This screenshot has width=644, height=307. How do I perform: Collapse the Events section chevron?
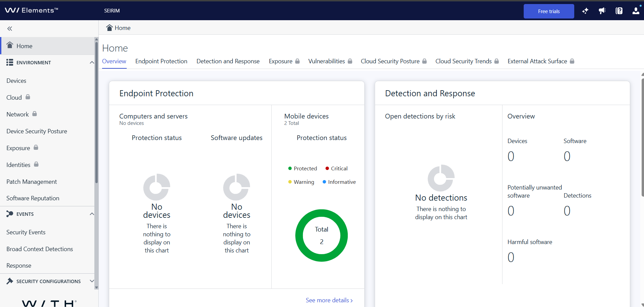click(x=92, y=214)
